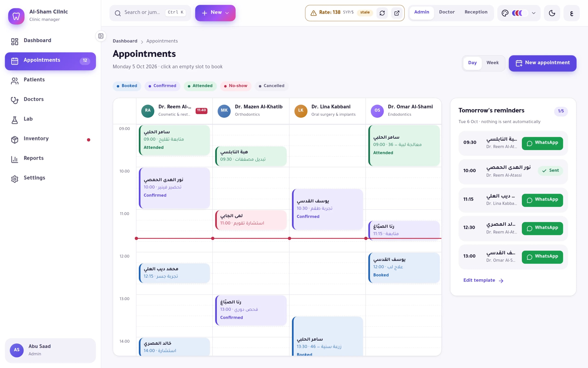Select the Day view
This screenshot has height=368, width=588.
click(472, 63)
